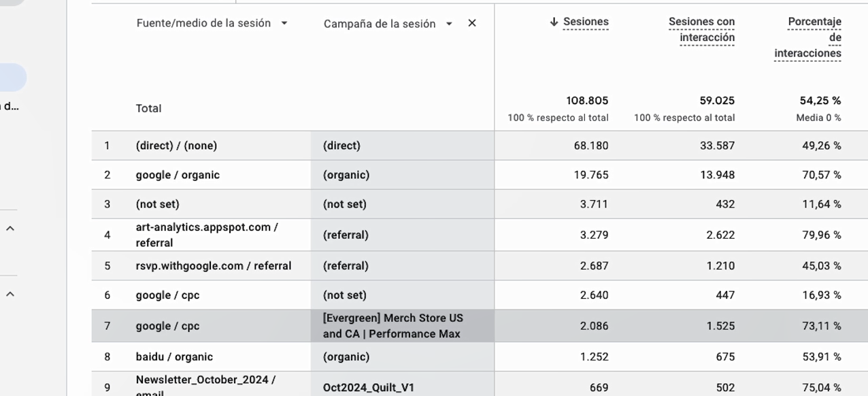
Task: Collapse the upper sidebar section chevron
Action: [10, 229]
